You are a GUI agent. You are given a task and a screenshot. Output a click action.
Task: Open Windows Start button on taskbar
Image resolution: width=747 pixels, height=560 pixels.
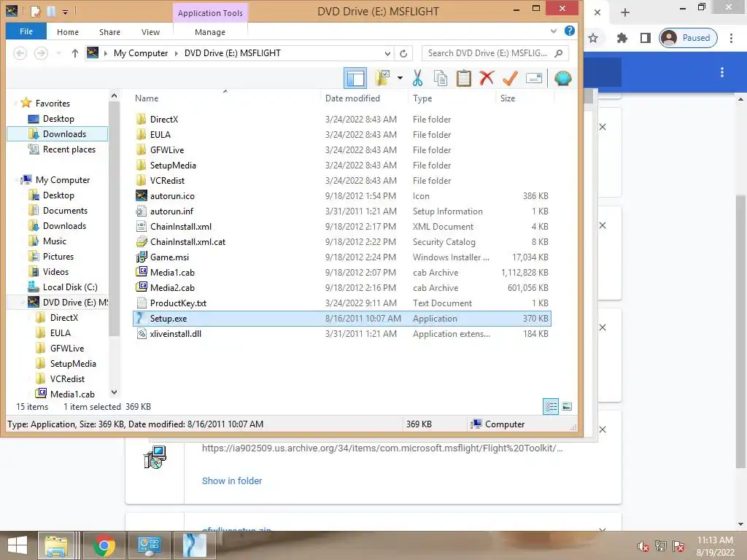click(x=18, y=545)
